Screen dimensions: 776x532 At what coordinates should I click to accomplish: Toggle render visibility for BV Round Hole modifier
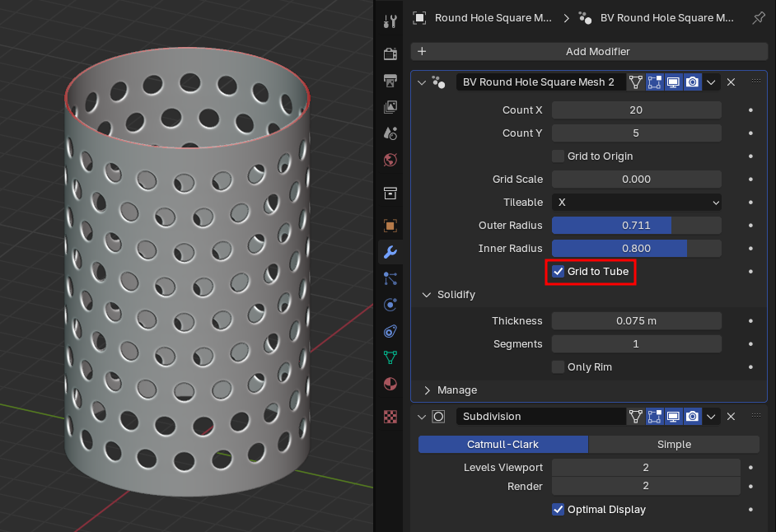692,82
